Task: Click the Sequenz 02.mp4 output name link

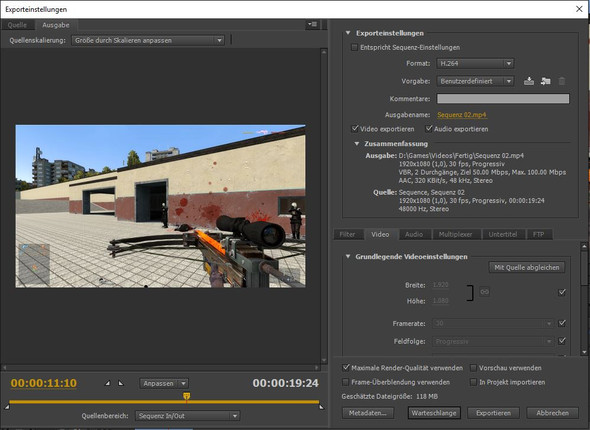Action: pos(462,115)
